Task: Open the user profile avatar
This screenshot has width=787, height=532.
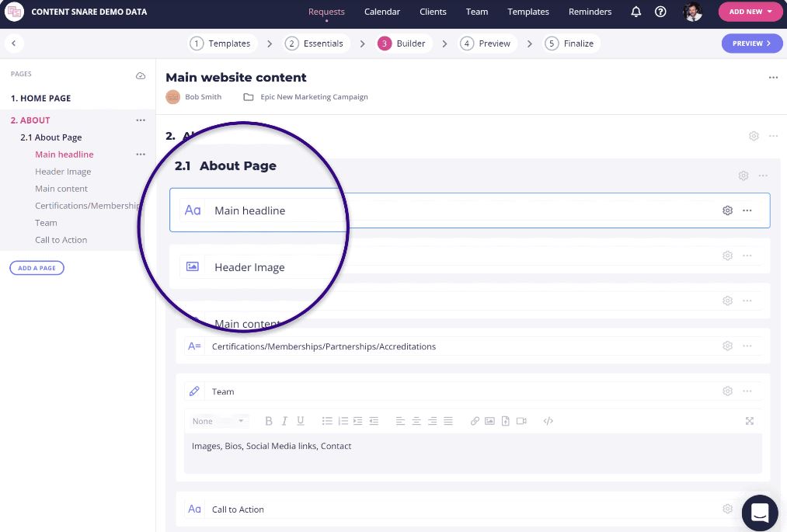Action: coord(693,12)
